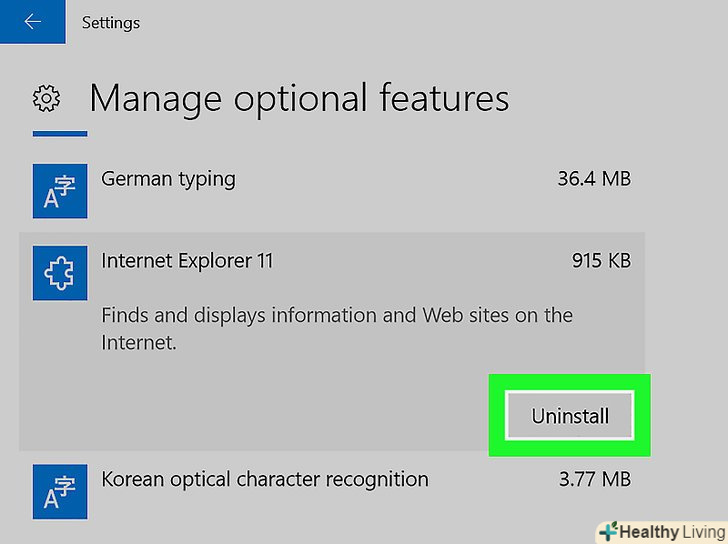Screen dimensions: 728x544
Task: Click the gear icon beside the heading
Action: tap(46, 99)
